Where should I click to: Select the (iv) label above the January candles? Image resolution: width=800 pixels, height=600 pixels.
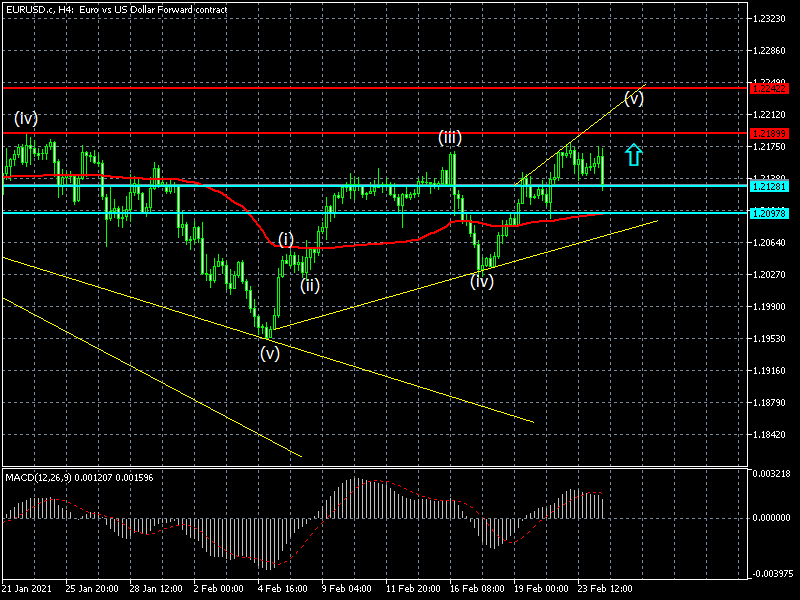point(26,118)
